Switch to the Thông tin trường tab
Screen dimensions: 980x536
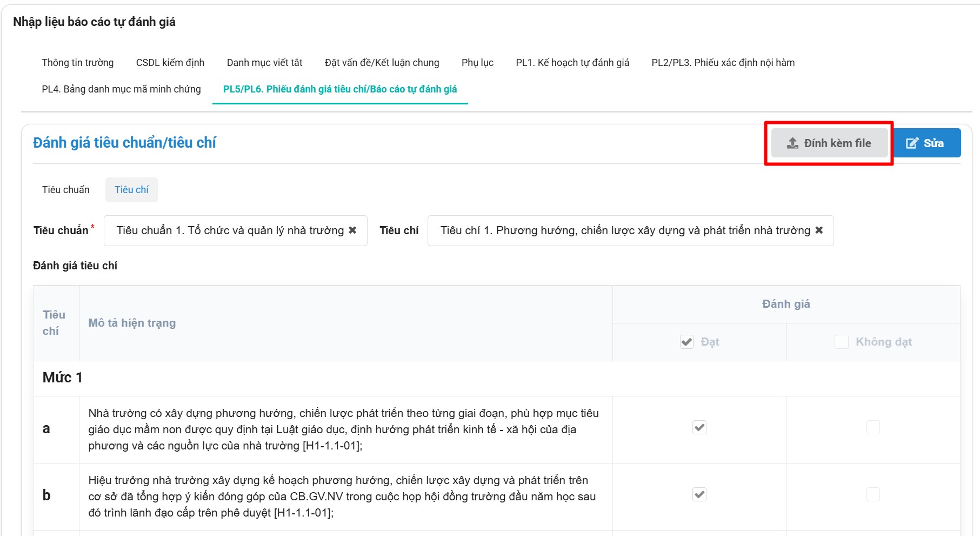click(78, 63)
